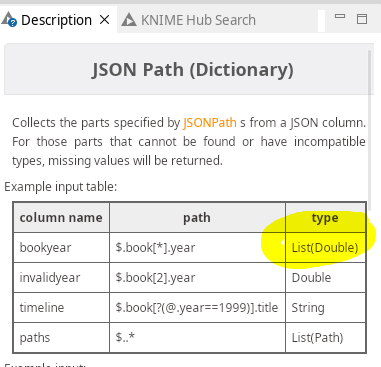Screen dimensions: 381x367
Task: Click the 'bookyear' cell
Action: pyautogui.click(x=61, y=248)
